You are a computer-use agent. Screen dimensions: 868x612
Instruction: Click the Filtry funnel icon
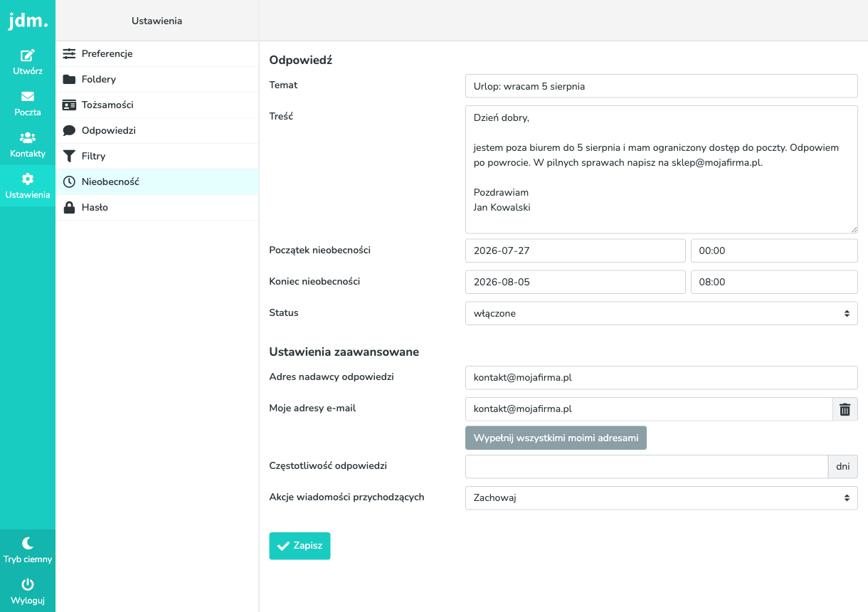pos(69,157)
